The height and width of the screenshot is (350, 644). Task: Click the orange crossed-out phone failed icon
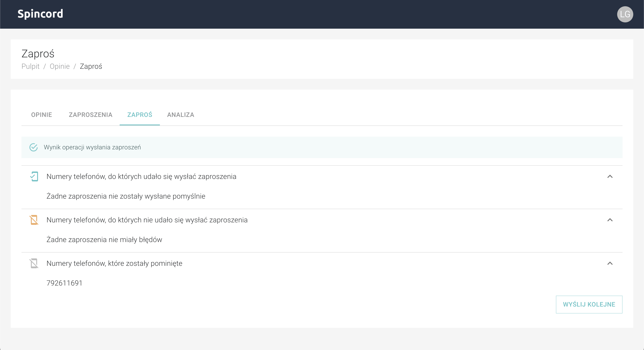pos(34,220)
